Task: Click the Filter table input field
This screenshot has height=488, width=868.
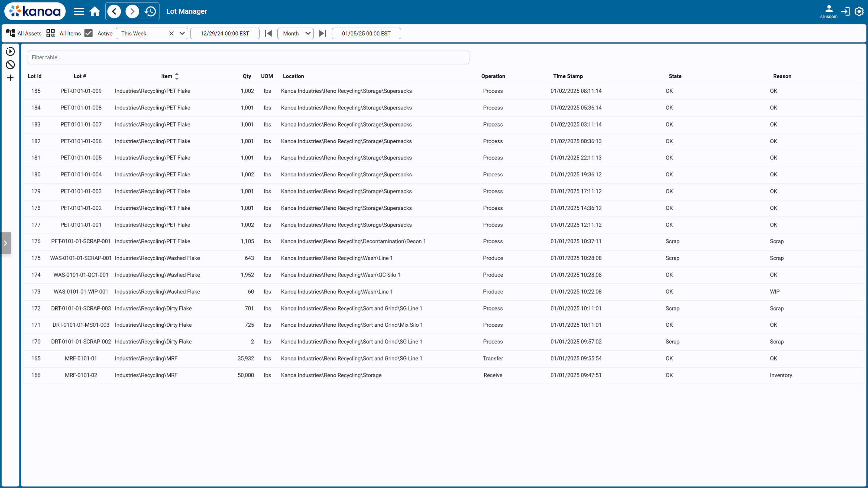Action: coord(248,57)
